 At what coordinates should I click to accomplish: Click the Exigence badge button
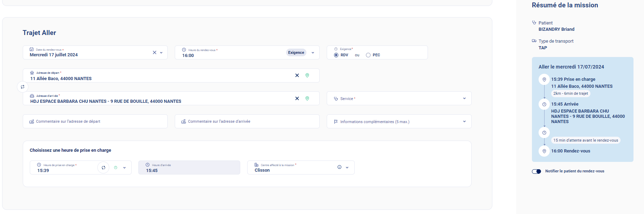pos(296,52)
